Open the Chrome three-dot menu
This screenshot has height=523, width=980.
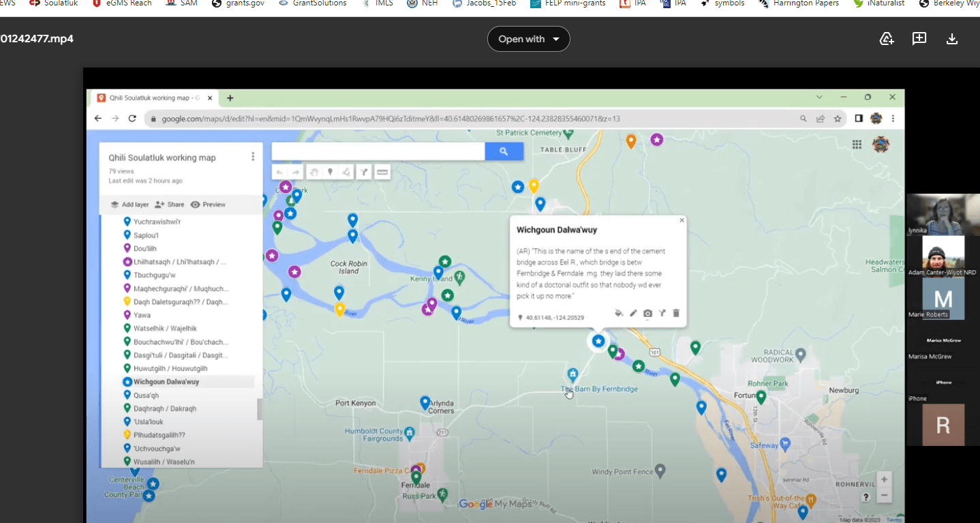893,118
